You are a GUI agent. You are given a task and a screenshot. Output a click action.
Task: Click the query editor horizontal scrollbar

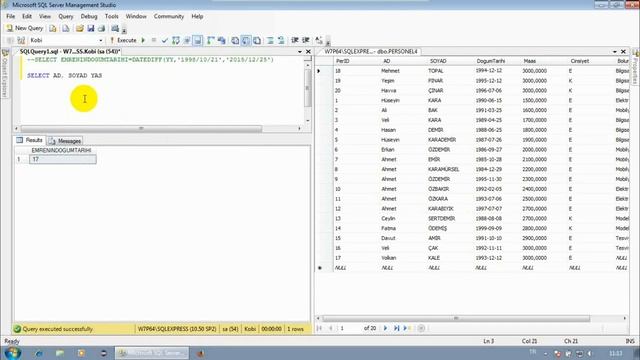click(141, 129)
